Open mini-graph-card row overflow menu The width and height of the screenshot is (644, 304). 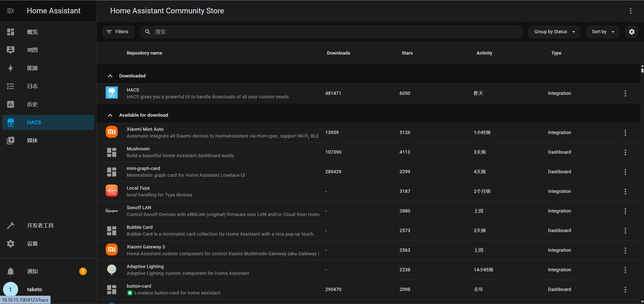click(x=625, y=172)
